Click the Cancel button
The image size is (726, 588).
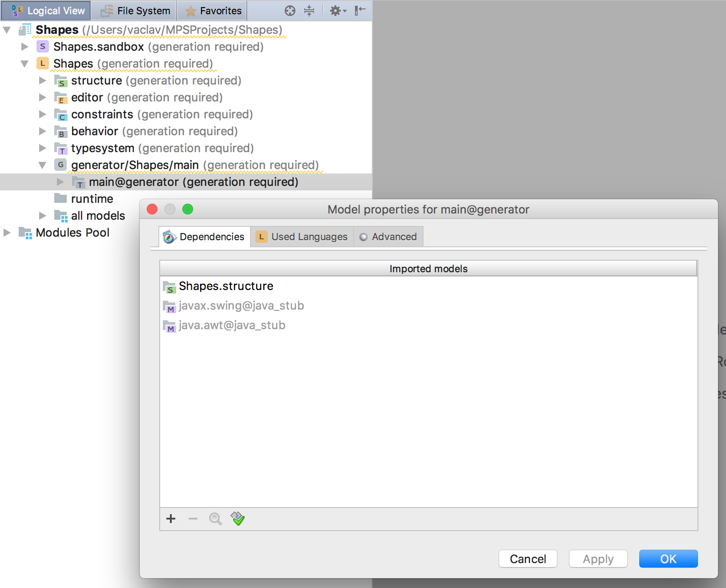point(528,559)
